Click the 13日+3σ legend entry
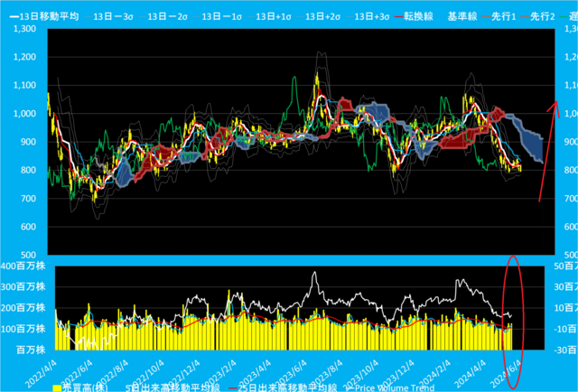578x392 pixels. (368, 16)
